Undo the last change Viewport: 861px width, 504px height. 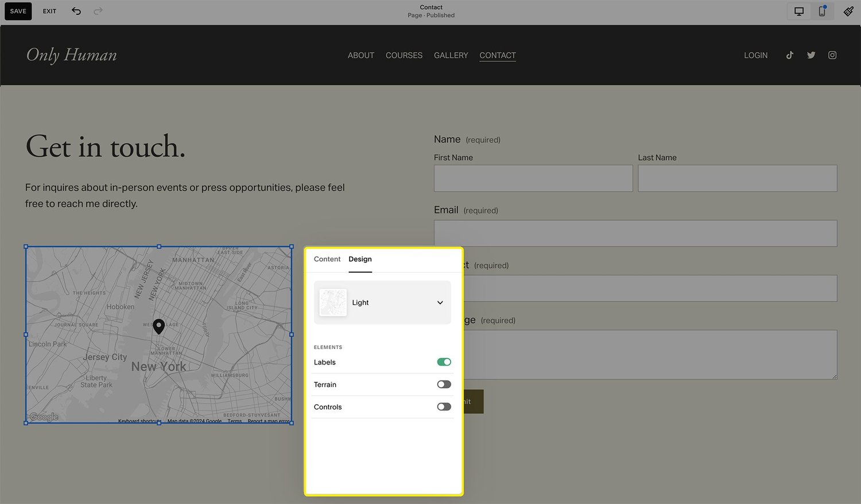(76, 11)
